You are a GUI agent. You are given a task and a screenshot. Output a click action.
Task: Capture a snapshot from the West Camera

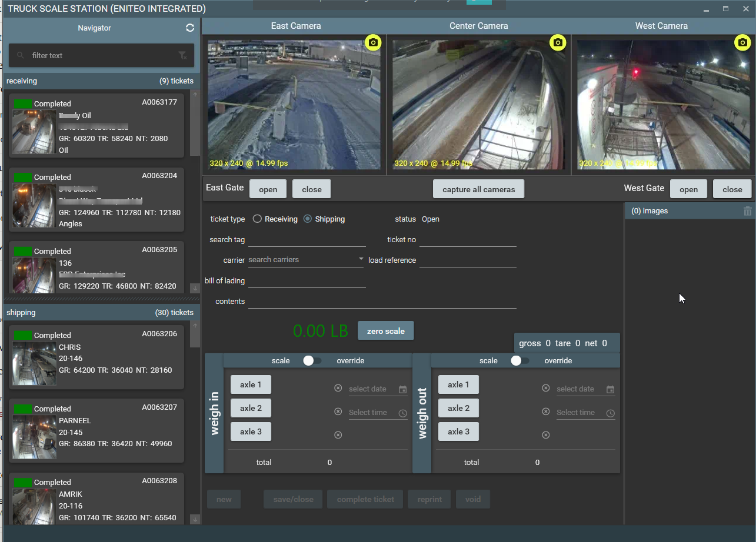[742, 42]
